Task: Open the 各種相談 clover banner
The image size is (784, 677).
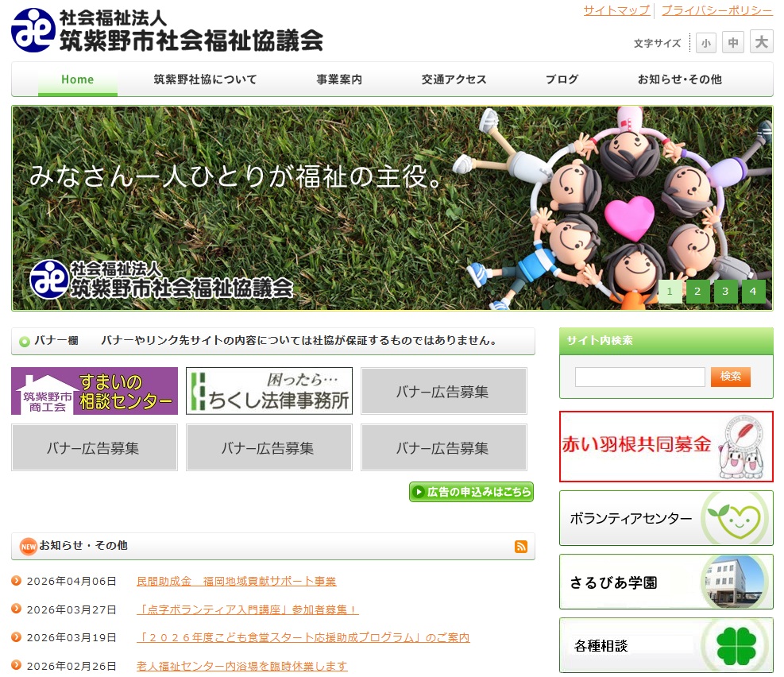Action: (x=666, y=644)
